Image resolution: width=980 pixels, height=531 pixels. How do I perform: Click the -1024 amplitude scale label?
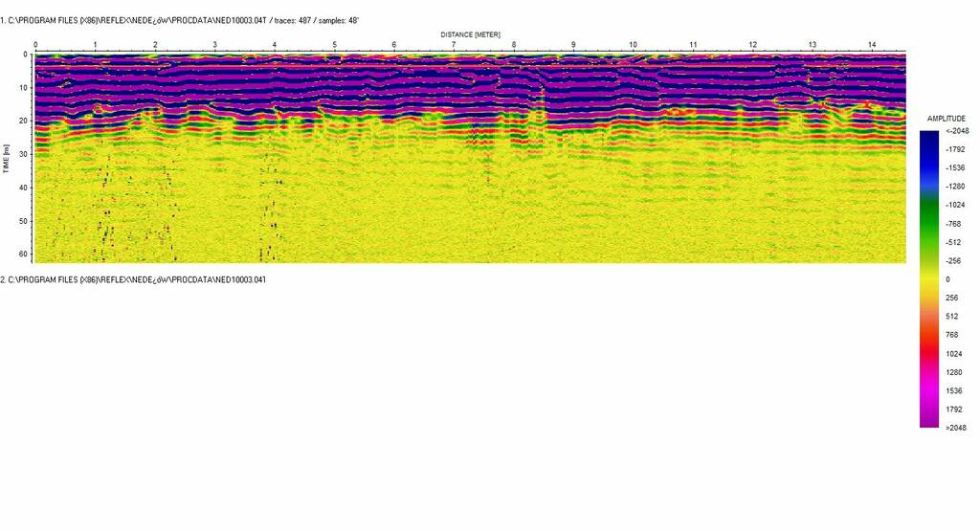954,205
